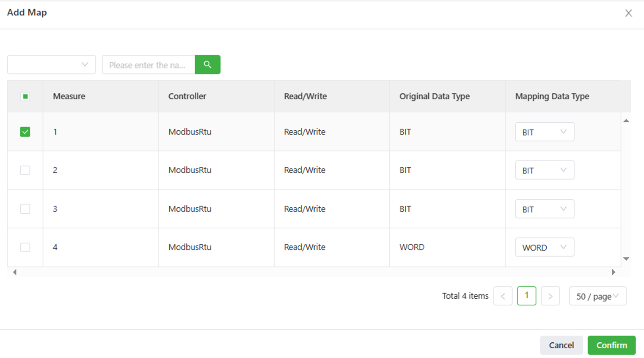Uncheck the checkbox for measure 1
Image resolution: width=644 pixels, height=358 pixels.
pos(25,132)
